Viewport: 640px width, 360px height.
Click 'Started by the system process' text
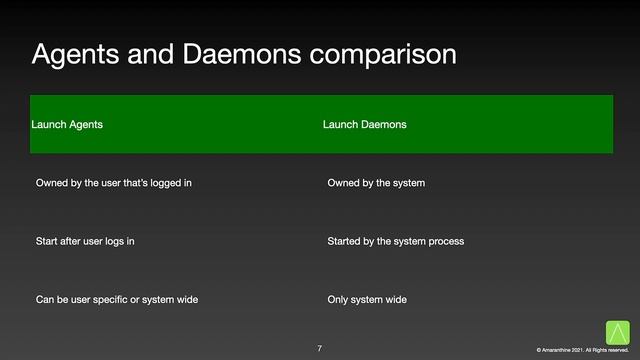[396, 241]
